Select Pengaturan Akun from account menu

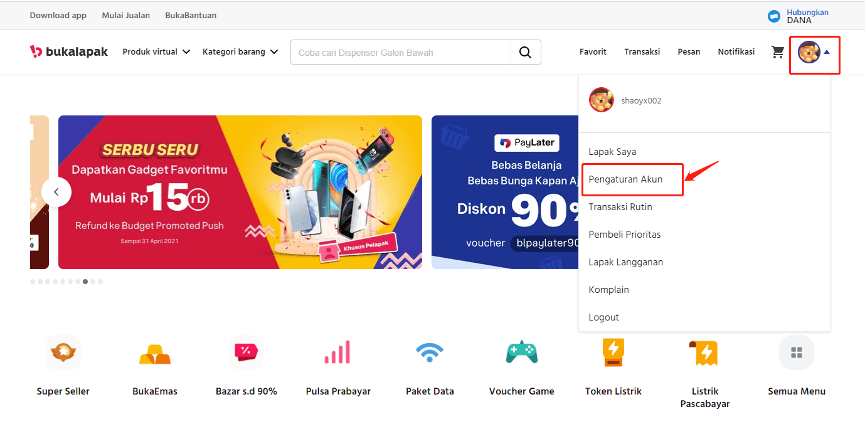point(625,179)
